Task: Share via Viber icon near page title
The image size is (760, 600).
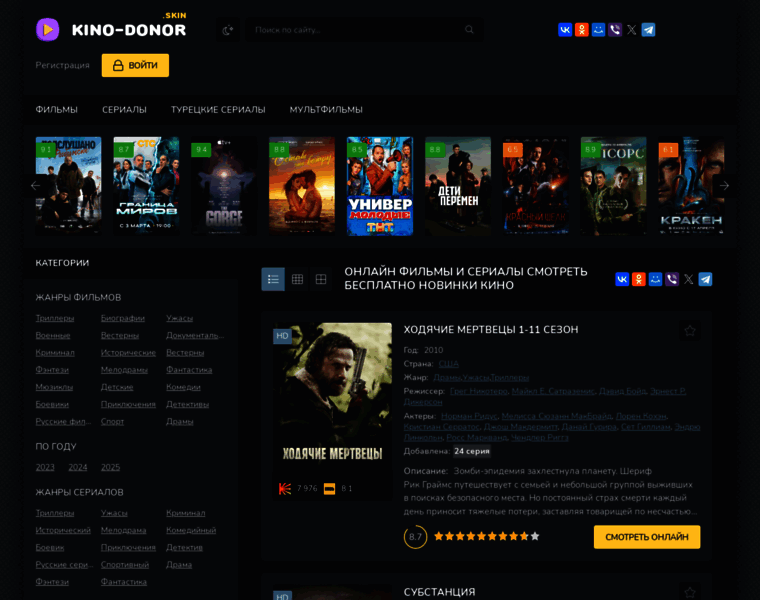Action: pyautogui.click(x=672, y=279)
